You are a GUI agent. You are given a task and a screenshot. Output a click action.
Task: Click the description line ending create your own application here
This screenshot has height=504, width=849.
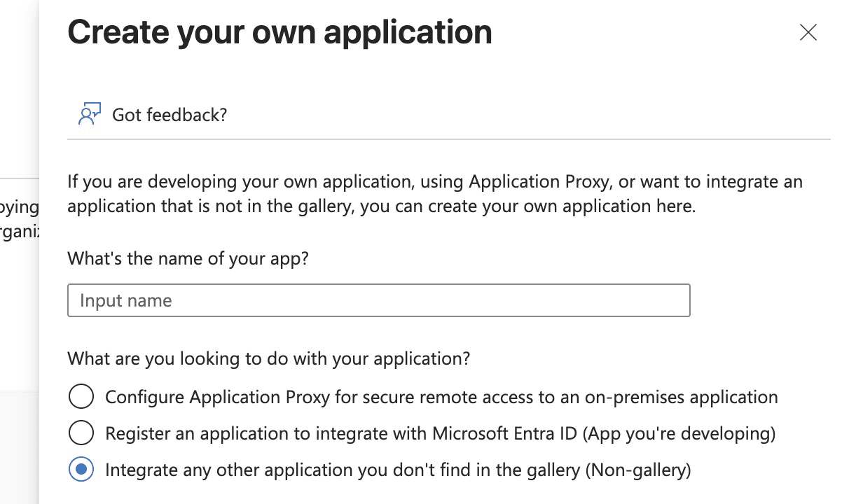coord(381,207)
